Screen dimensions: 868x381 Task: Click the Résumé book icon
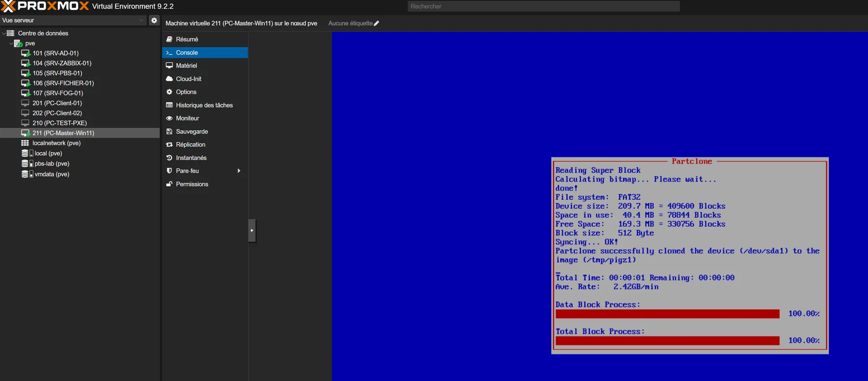click(x=169, y=39)
